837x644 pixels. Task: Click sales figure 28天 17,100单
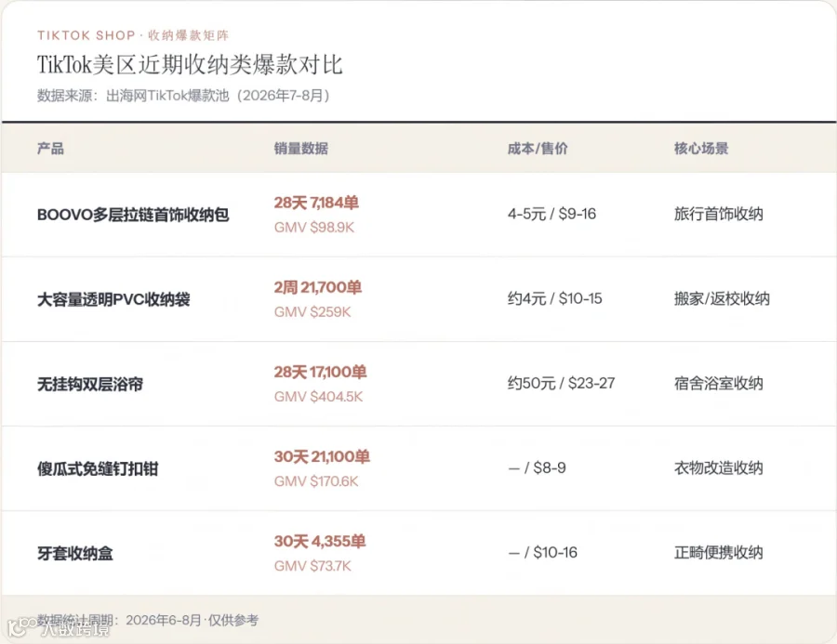[x=320, y=372]
